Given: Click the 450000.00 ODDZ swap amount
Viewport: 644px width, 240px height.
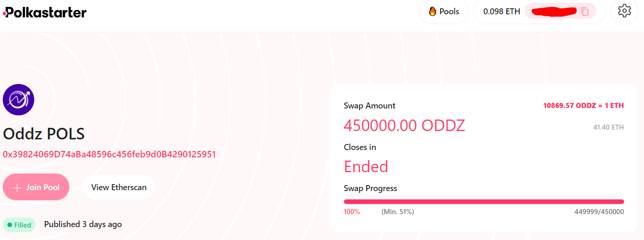Looking at the screenshot, I should [404, 126].
